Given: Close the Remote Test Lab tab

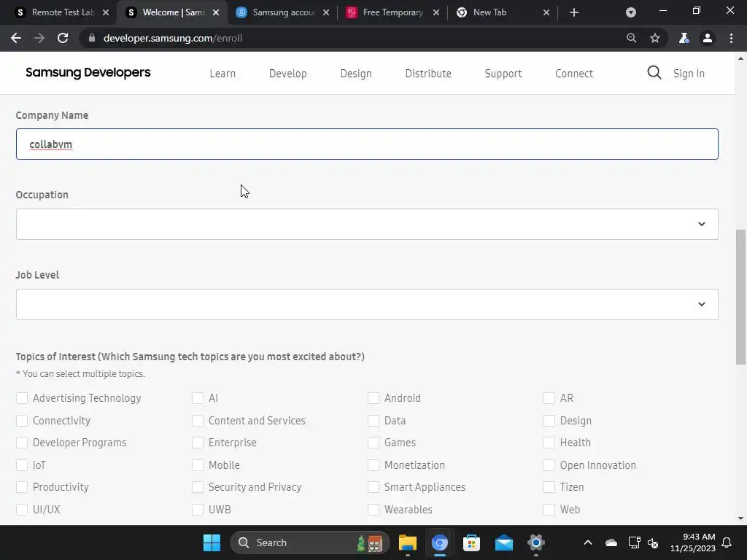Looking at the screenshot, I should click(106, 12).
